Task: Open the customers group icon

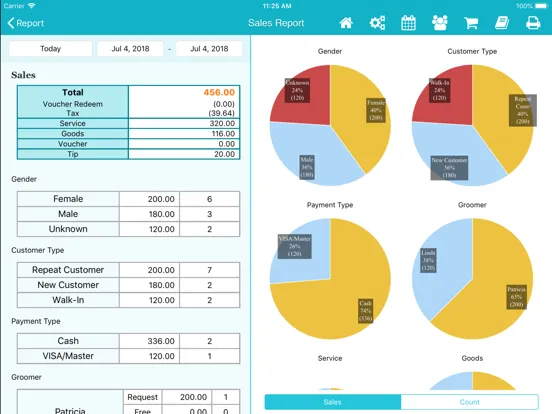Action: click(440, 23)
